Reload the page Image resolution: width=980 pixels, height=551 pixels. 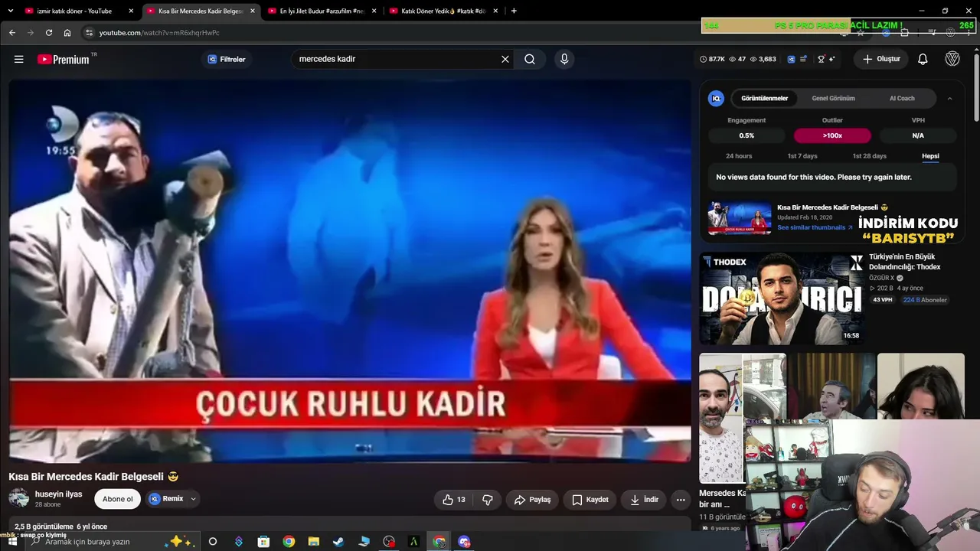pos(49,33)
